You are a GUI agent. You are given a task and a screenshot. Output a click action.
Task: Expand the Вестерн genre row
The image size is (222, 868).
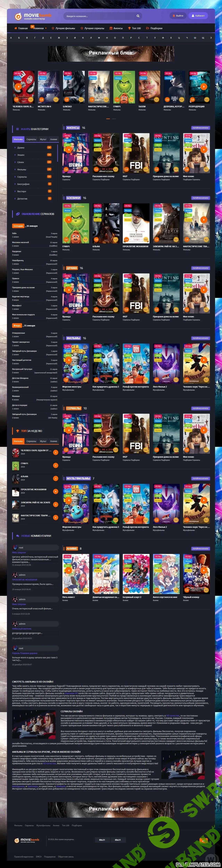click(33, 191)
